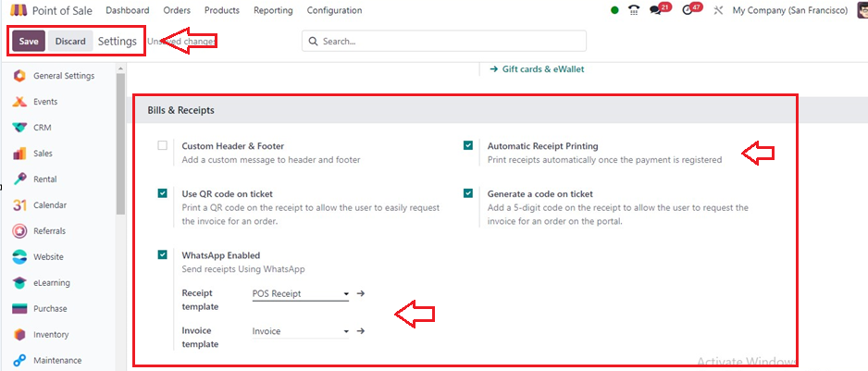868x371 pixels.
Task: Open Invoice template record via arrow icon
Action: tap(360, 331)
